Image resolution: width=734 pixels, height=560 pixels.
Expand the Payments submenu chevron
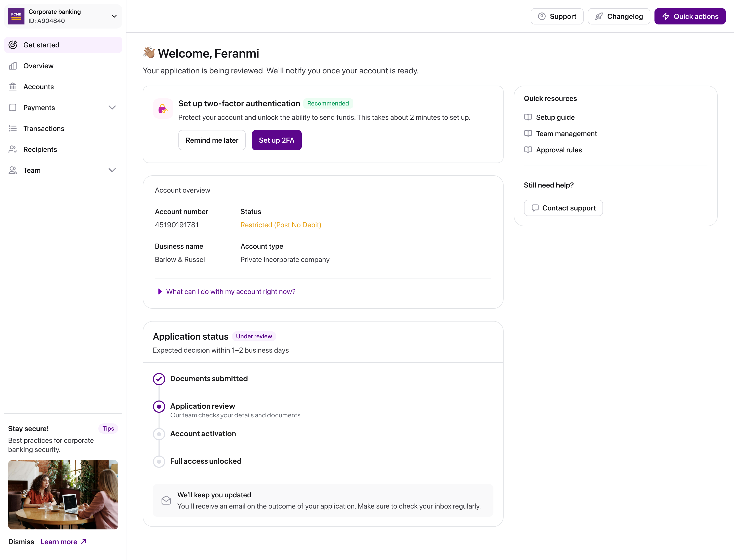pos(112,108)
